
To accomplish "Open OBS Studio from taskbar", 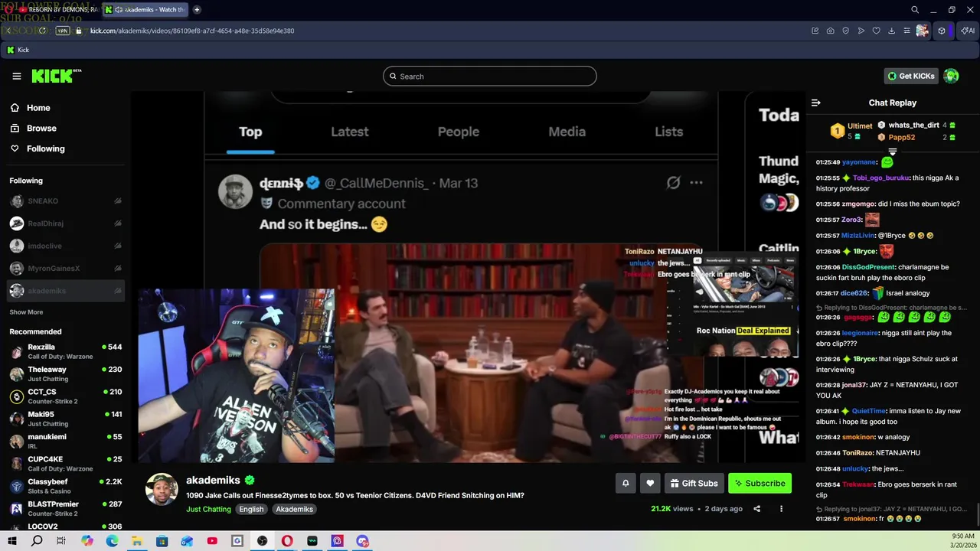I will point(263,541).
